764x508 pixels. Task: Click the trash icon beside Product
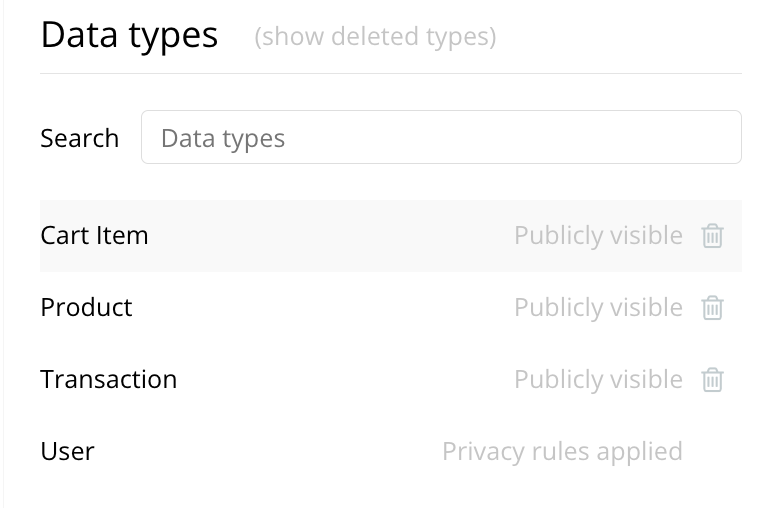[x=712, y=308]
